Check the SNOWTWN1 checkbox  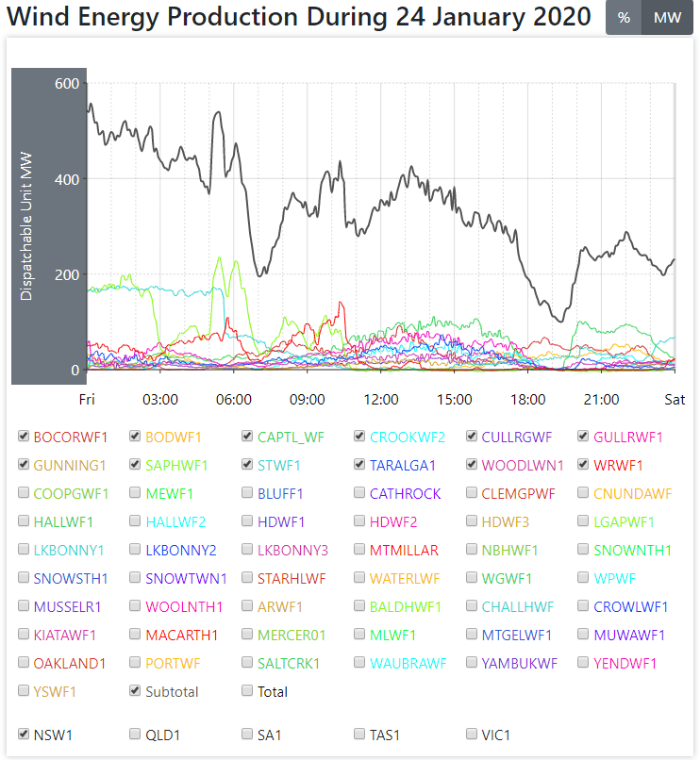(136, 578)
